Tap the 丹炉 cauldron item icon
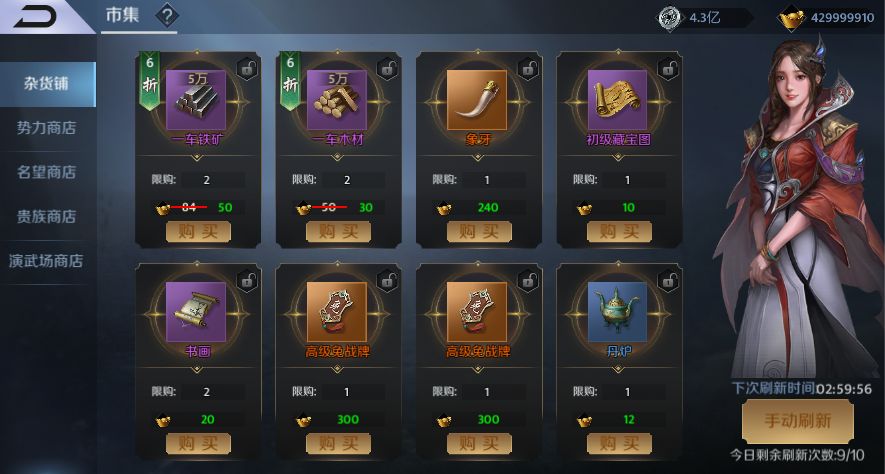 coord(617,311)
